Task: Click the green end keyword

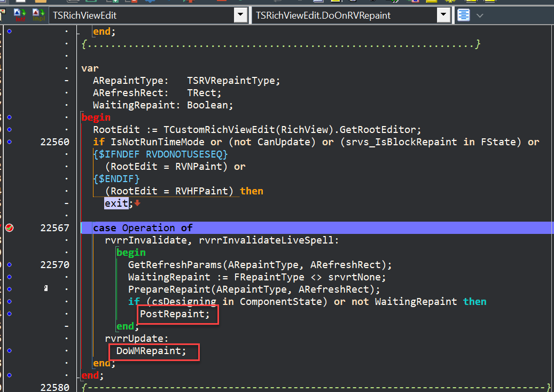Action: click(125, 326)
